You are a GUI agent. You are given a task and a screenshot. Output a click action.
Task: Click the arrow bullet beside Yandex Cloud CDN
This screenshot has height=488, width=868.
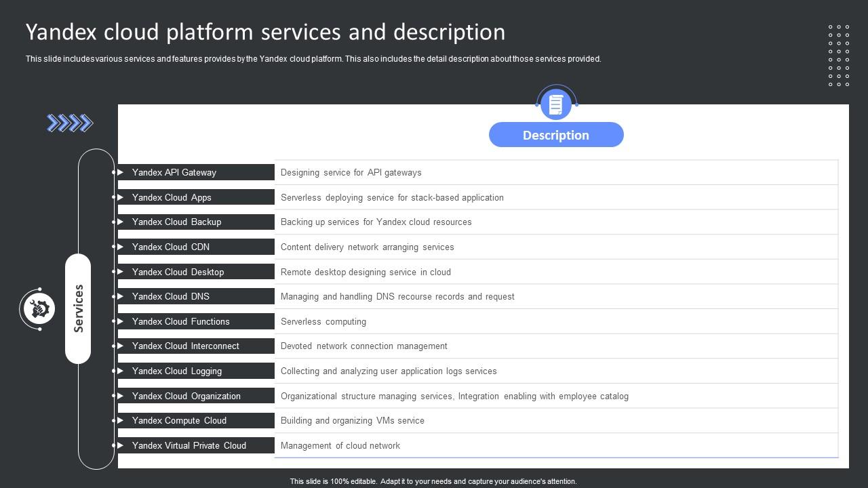[x=121, y=247]
